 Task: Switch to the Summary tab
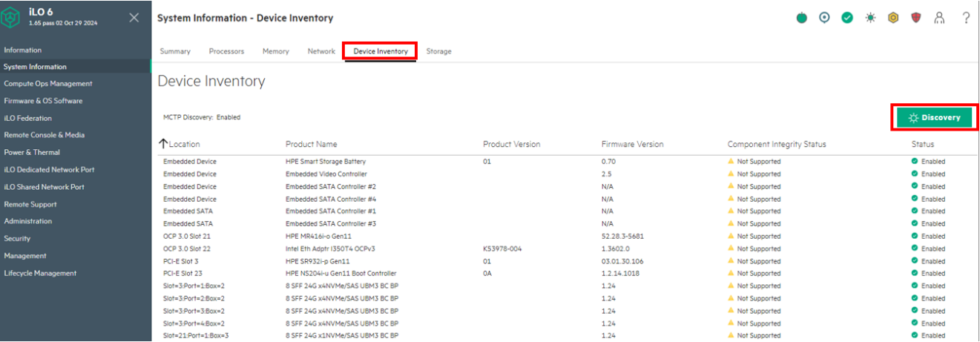pyautogui.click(x=175, y=51)
